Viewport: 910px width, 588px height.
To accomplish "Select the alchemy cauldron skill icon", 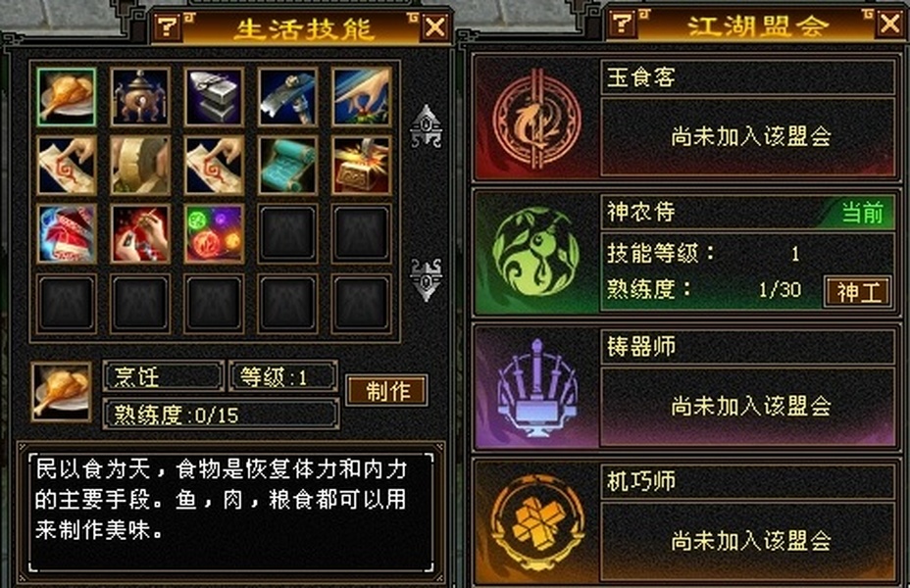I will (x=140, y=97).
